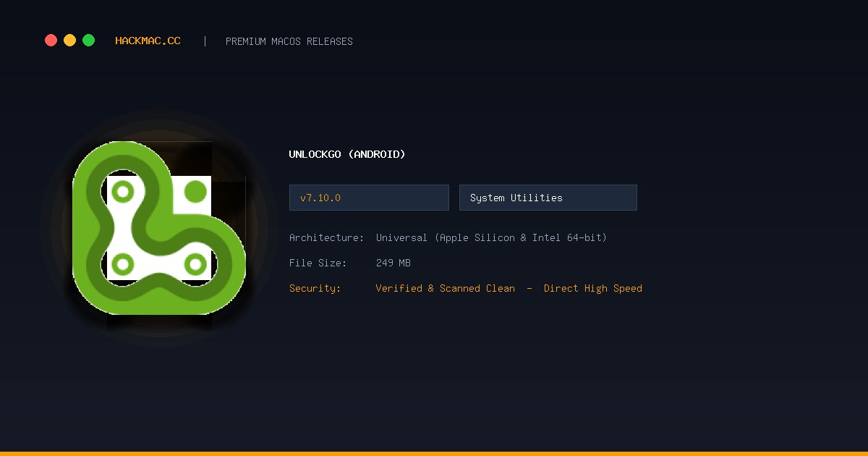This screenshot has height=456, width=868.
Task: Select the 249 MB value
Action: [x=393, y=263]
